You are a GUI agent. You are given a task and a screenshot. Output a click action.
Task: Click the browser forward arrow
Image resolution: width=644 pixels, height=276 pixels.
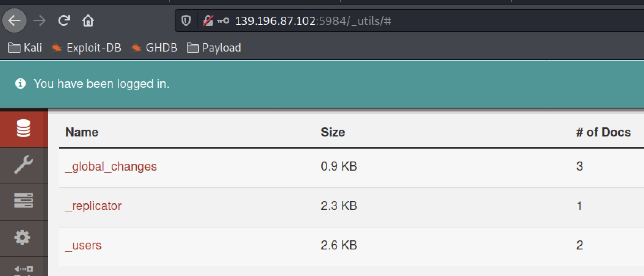(39, 20)
